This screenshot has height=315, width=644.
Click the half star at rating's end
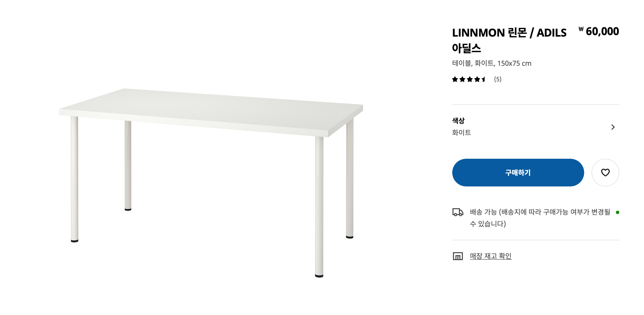click(484, 79)
